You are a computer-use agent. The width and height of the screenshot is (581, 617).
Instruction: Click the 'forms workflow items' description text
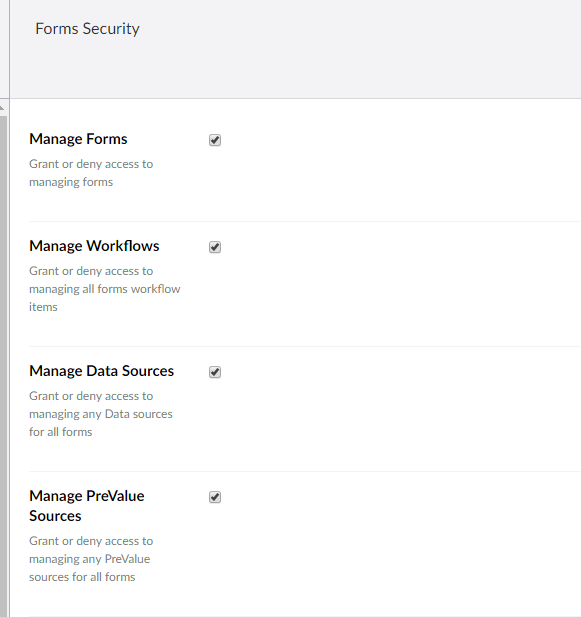coord(105,298)
